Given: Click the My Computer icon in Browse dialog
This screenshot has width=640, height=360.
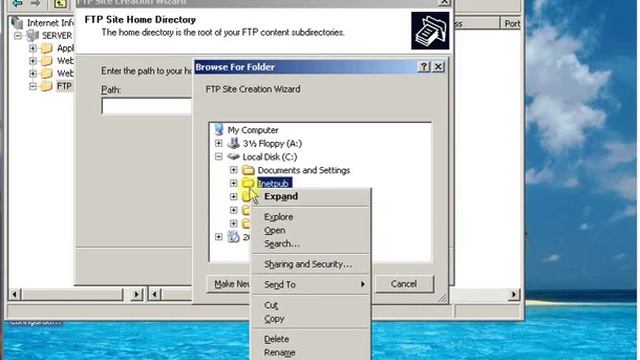Looking at the screenshot, I should (x=219, y=129).
